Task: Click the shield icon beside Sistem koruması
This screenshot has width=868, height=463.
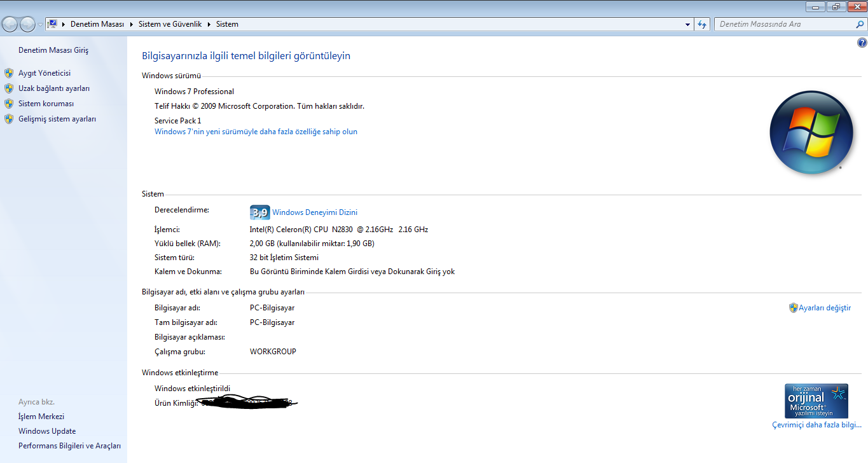Action: [x=9, y=104]
